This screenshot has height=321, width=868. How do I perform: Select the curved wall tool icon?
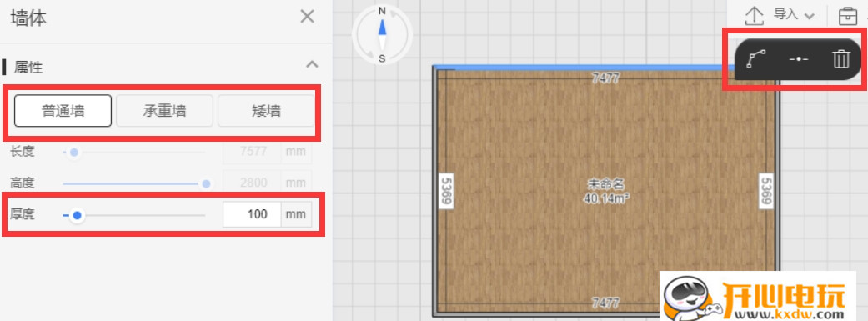(x=755, y=58)
